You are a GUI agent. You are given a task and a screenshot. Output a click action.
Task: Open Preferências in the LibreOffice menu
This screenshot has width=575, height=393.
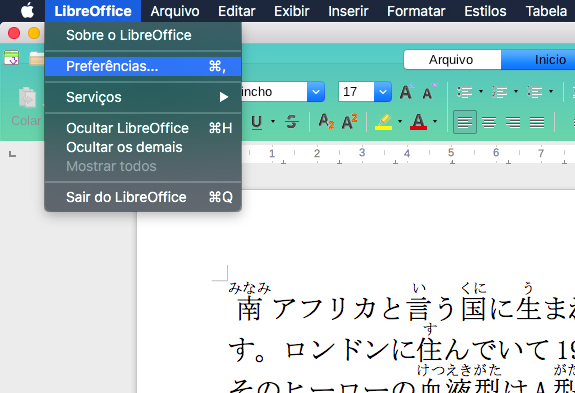(143, 66)
